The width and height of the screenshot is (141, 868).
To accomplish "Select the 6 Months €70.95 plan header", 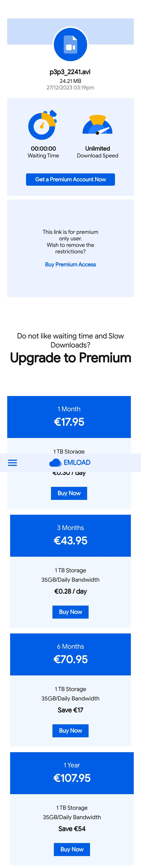I will 70,654.
